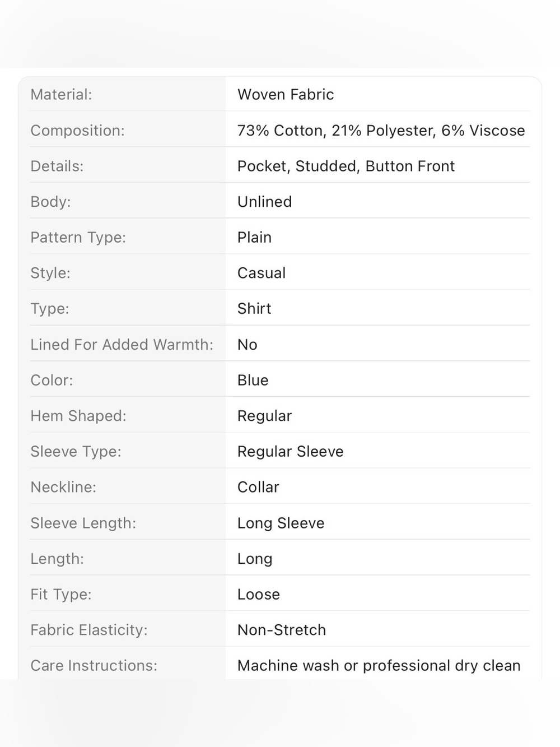Select the Loose fit type value
This screenshot has height=747, width=560.
click(258, 595)
